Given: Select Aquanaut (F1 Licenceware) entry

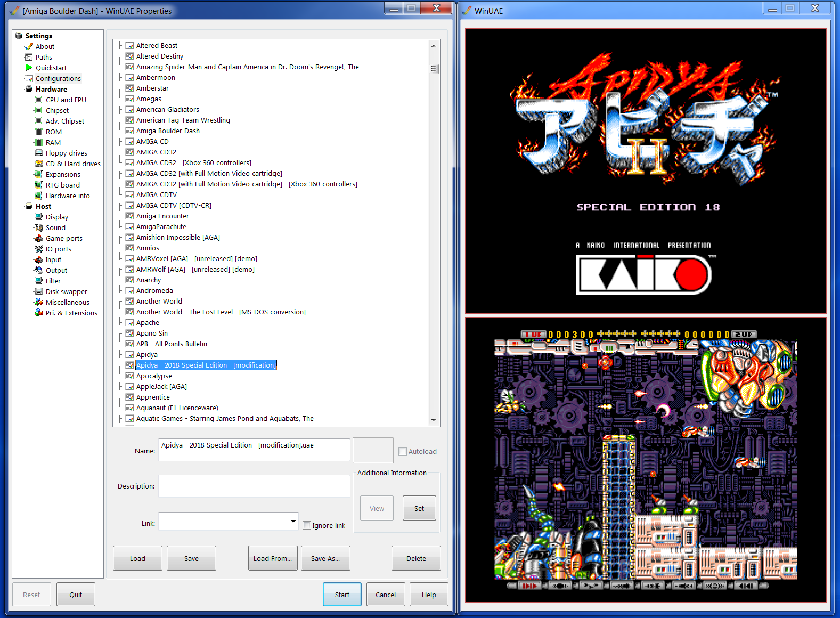Looking at the screenshot, I should coord(177,408).
